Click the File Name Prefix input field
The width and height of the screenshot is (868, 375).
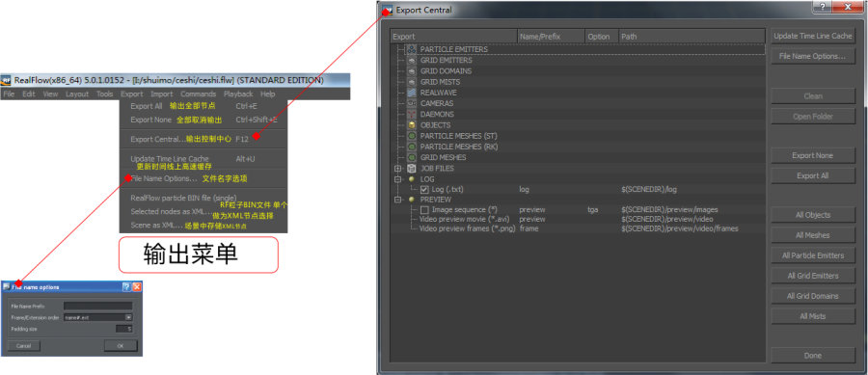(x=98, y=306)
